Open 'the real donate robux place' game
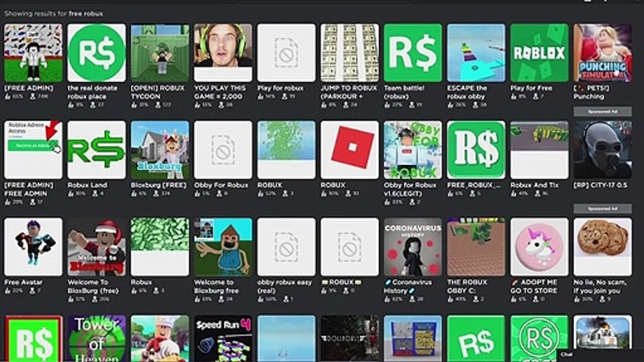This screenshot has height=362, width=644. pyautogui.click(x=97, y=53)
